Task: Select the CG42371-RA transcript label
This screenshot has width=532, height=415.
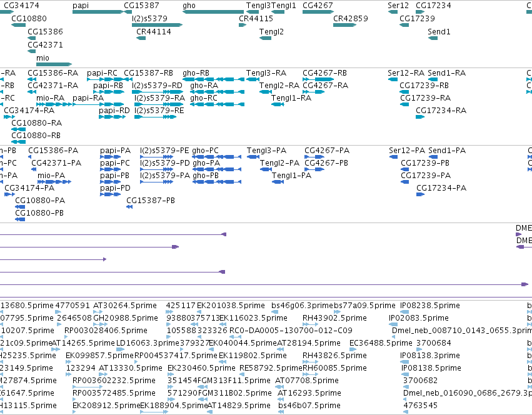Action: 53,85
